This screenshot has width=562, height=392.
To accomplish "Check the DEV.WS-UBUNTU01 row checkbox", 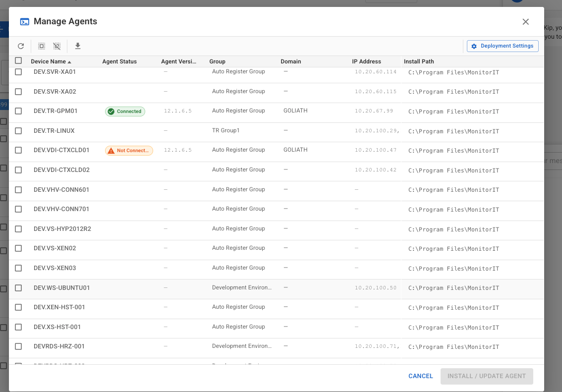I will 18,288.
